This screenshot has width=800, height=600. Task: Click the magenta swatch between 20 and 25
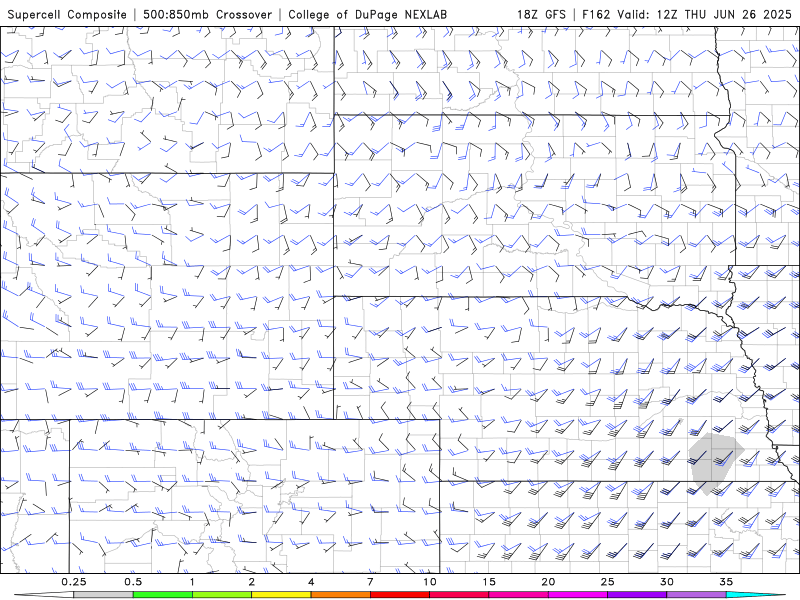pyautogui.click(x=578, y=595)
